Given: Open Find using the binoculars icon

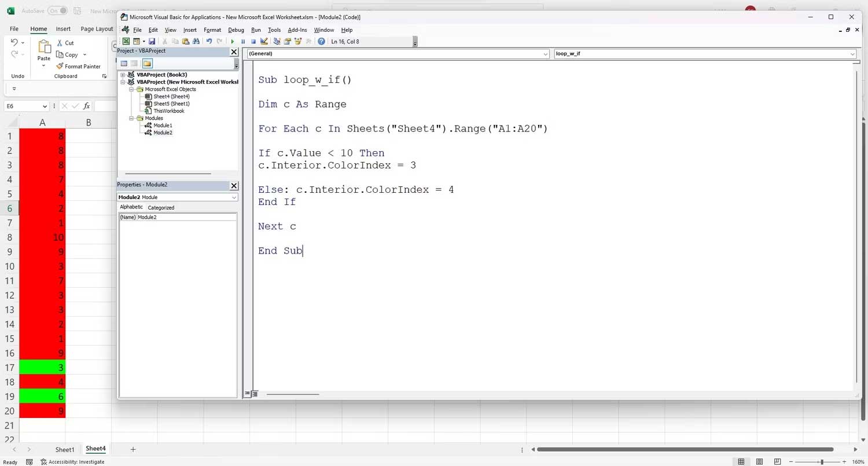Looking at the screenshot, I should [196, 42].
